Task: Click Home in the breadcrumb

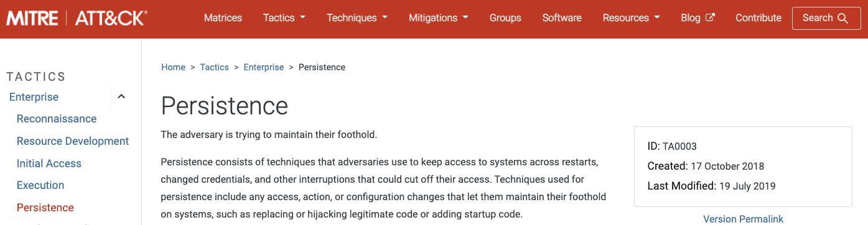Action: pyautogui.click(x=174, y=67)
